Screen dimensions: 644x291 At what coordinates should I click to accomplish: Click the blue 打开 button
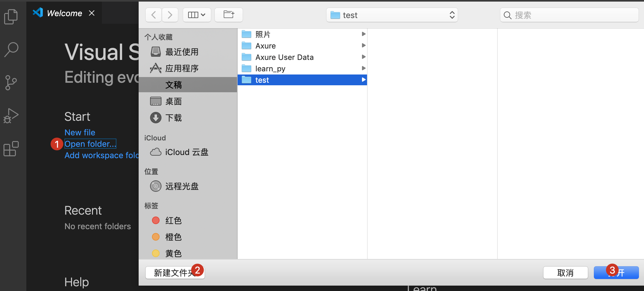(x=616, y=273)
